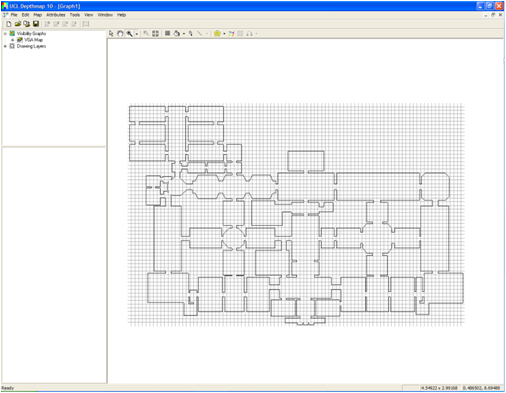
Task: Click the isovist star tool icon
Action: coord(217,33)
